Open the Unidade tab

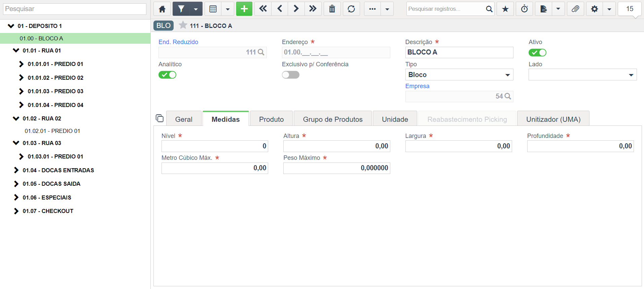pyautogui.click(x=395, y=119)
